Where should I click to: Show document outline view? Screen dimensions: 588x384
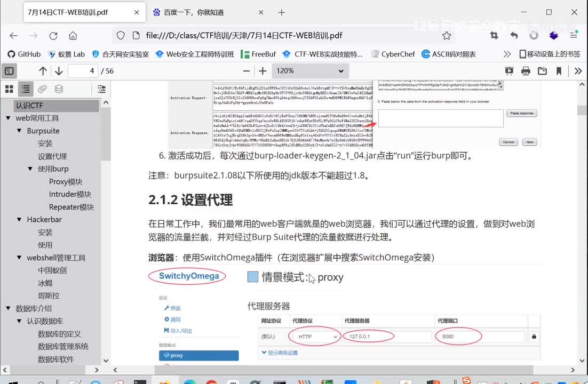[26, 89]
